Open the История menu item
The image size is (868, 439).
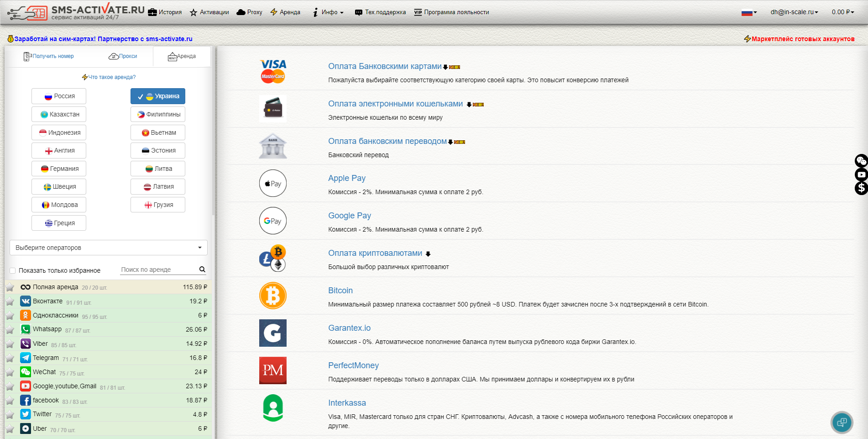(165, 12)
